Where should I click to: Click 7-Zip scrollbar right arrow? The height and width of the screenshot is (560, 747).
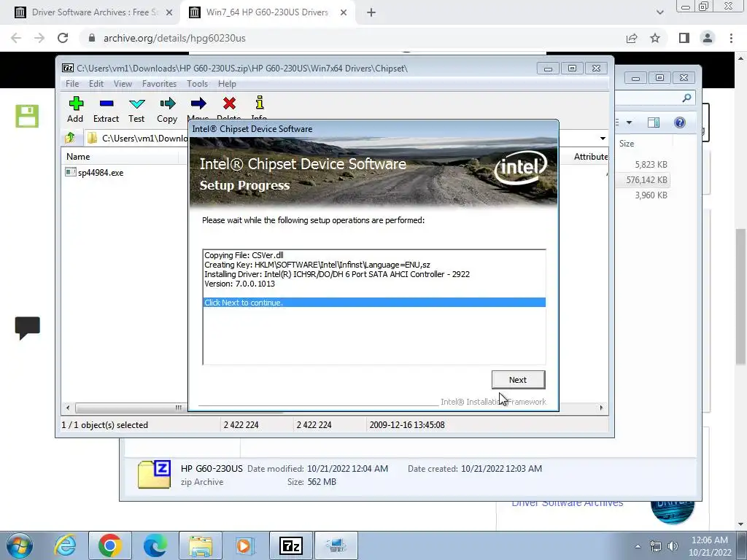(x=601, y=408)
